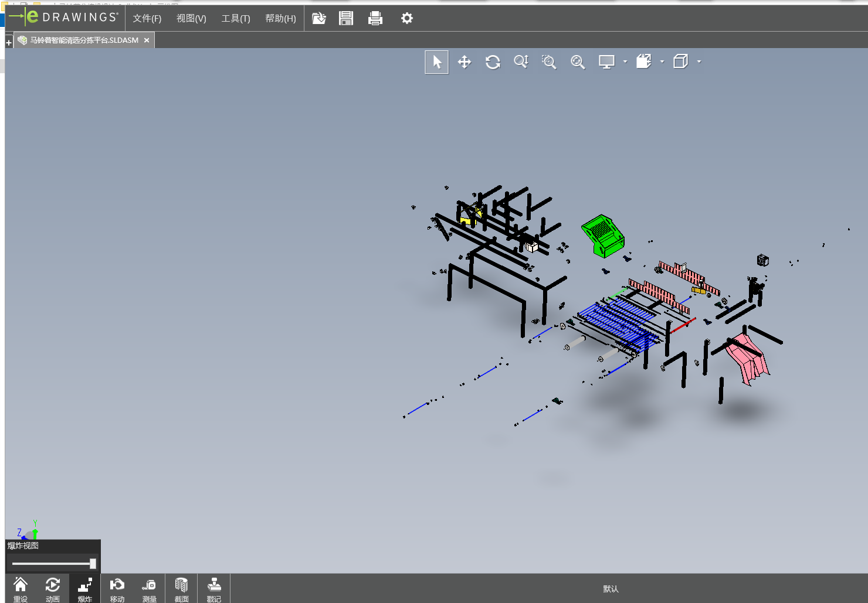
Task: Print the drawing with the printer icon
Action: tap(375, 18)
